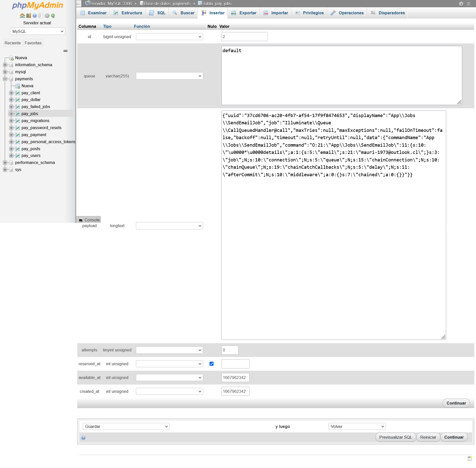Click the Previsualizar SQL button
This screenshot has width=476, height=468.
[395, 437]
